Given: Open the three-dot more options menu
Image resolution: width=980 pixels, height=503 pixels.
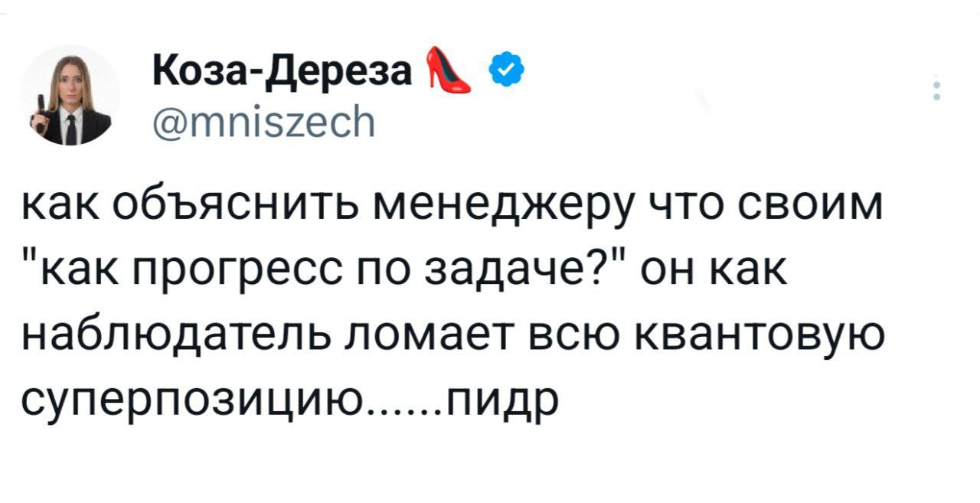Looking at the screenshot, I should pos(936,89).
